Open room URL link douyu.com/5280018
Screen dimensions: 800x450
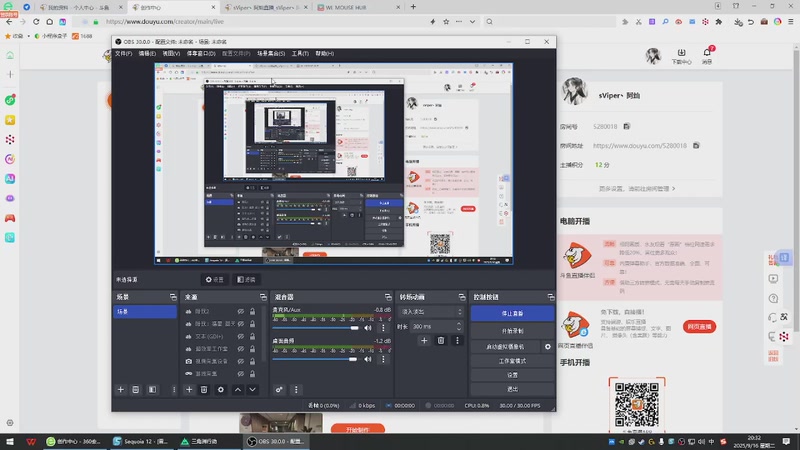coord(640,145)
